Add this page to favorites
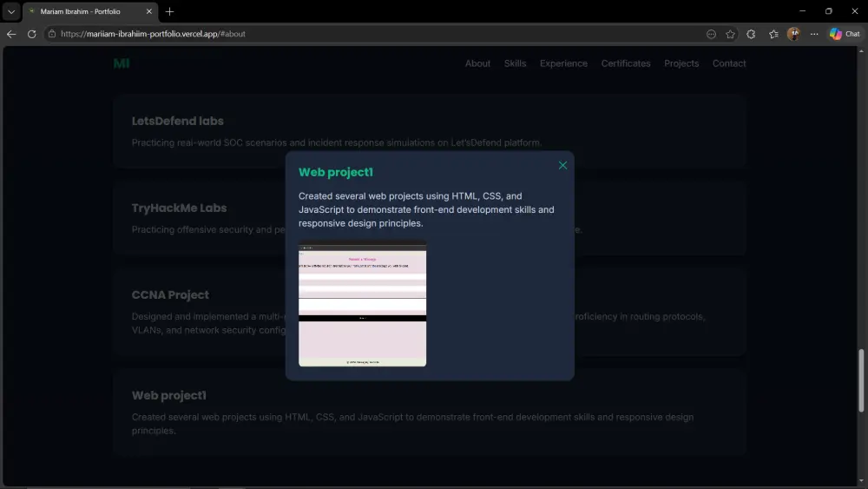 730,34
